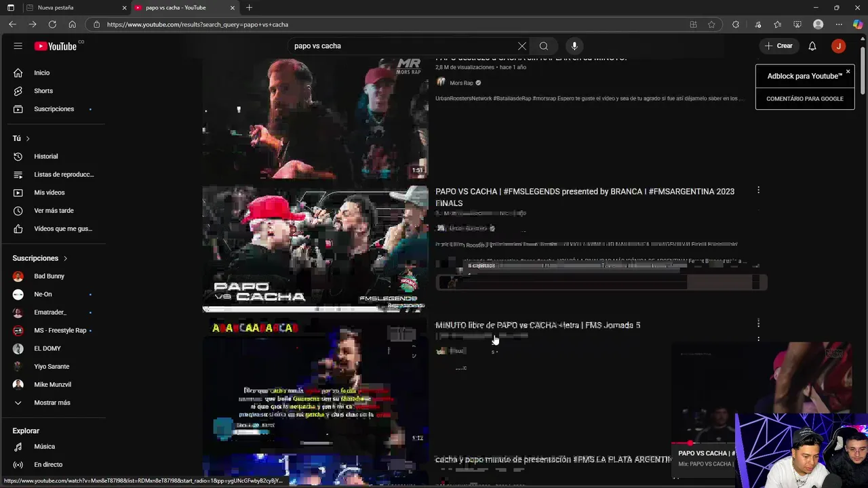Click the YouTube logo
Viewport: 868px width, 488px height.
point(56,46)
